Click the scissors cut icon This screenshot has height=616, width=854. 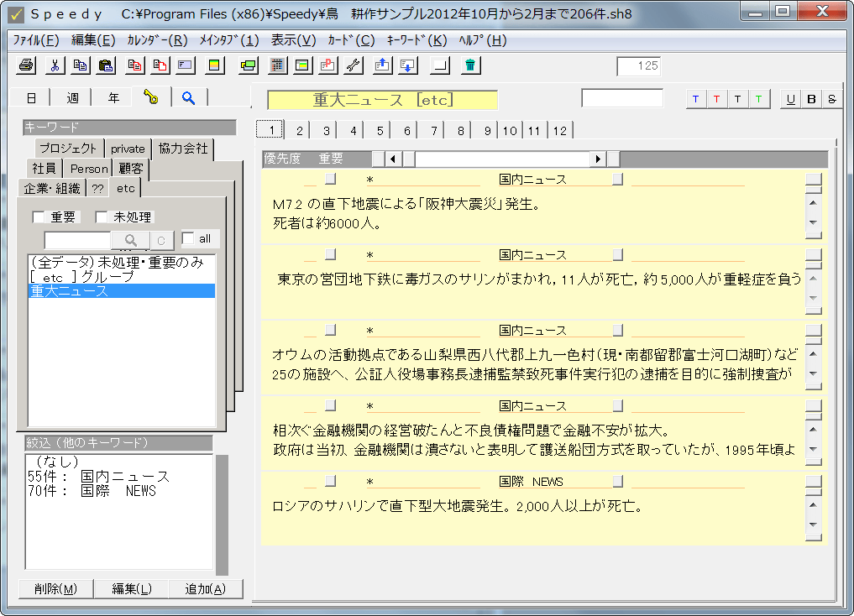click(x=54, y=65)
